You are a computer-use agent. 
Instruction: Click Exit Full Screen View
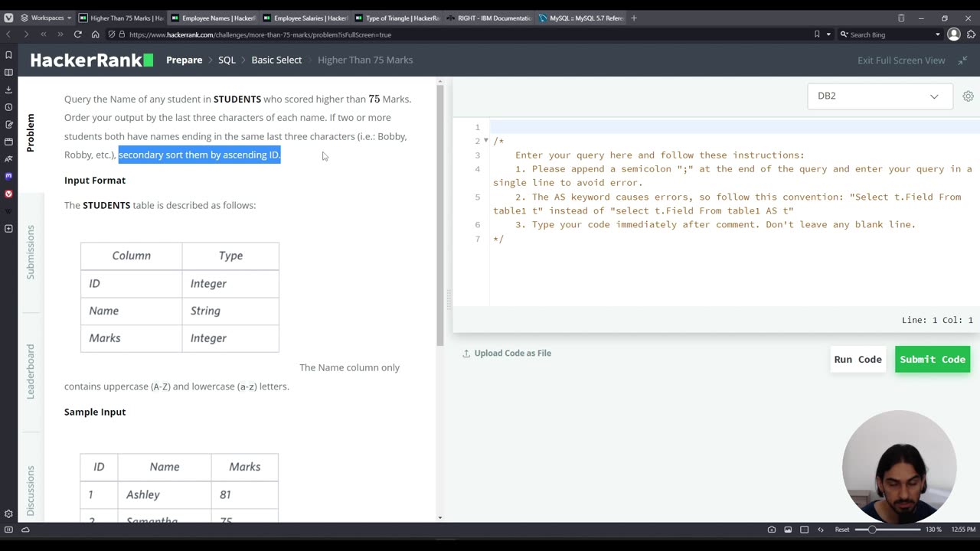[901, 60]
